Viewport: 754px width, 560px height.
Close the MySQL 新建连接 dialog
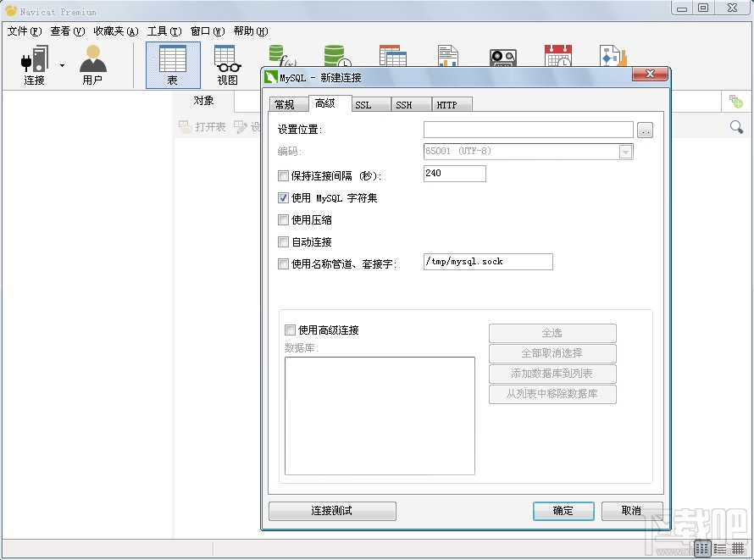coord(650,74)
